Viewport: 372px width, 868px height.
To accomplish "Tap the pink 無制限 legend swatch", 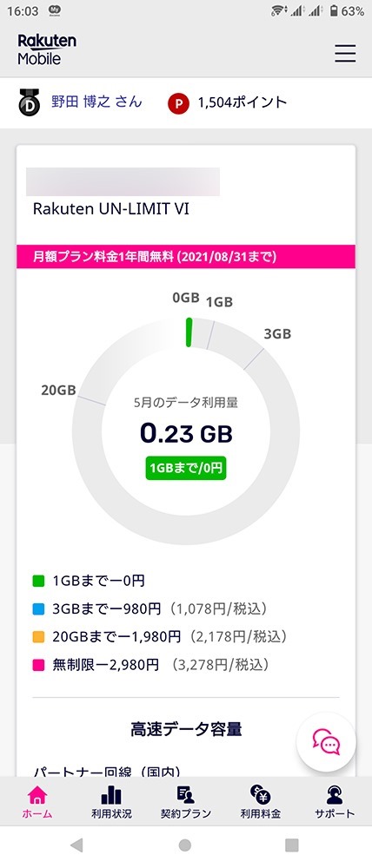I will 37,664.
